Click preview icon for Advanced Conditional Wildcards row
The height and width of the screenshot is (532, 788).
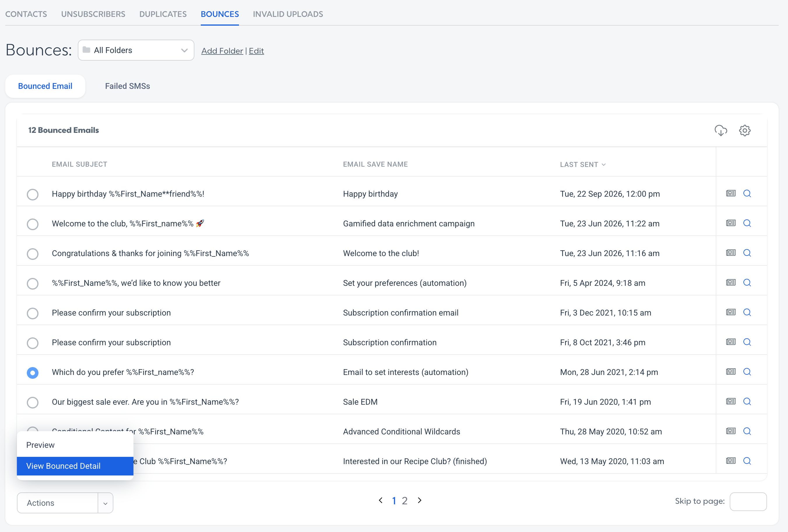pos(731,431)
